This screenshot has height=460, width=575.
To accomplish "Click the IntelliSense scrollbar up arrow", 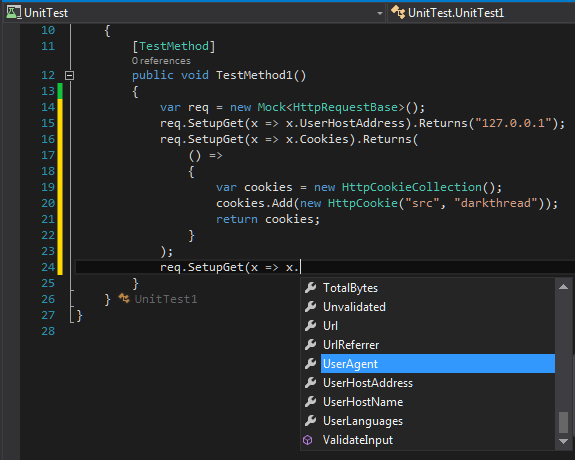I will (564, 287).
